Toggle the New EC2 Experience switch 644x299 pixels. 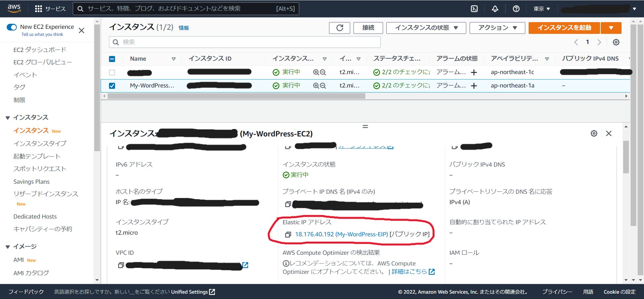12,27
